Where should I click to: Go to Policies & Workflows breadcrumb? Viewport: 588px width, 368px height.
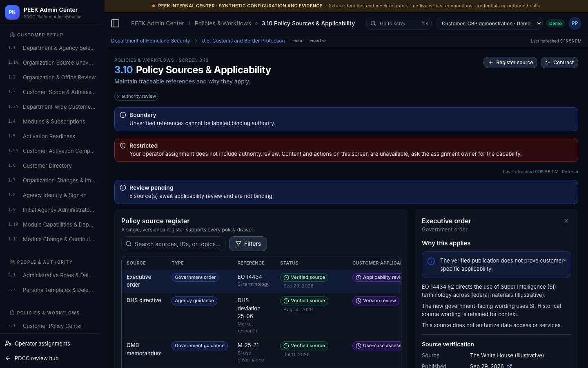(x=223, y=23)
